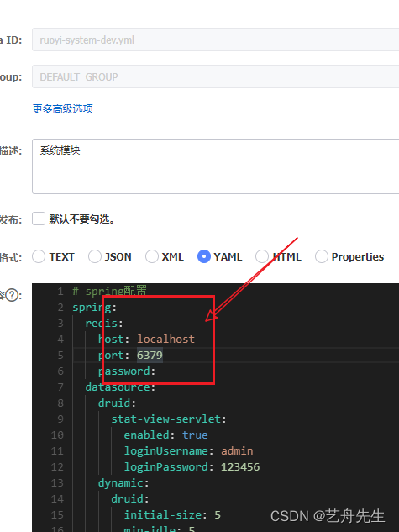Click the 'datasource:' line in editor
The width and height of the screenshot is (399, 532).
click(120, 387)
